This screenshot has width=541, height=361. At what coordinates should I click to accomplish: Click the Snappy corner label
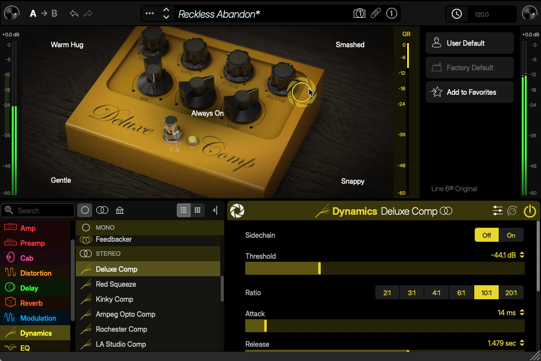click(353, 181)
